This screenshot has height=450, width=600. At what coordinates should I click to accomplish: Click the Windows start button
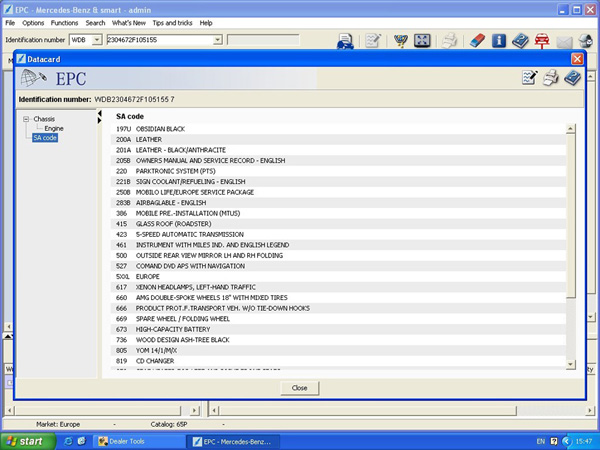28,441
